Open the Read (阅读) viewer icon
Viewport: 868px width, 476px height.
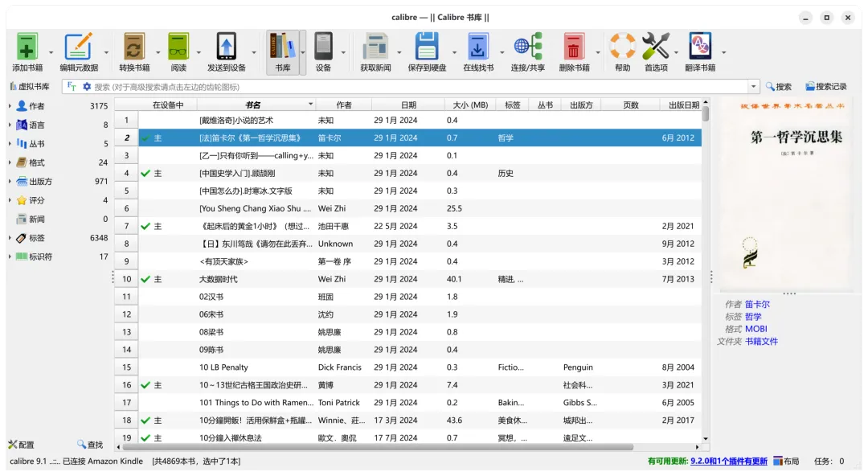[x=178, y=47]
